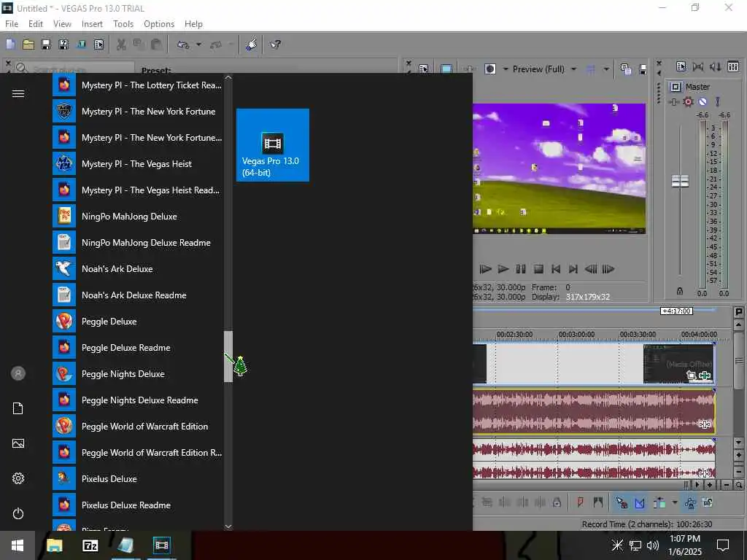Go to end in the preview transport
Viewport: 747px width, 560px height.
coord(573,269)
